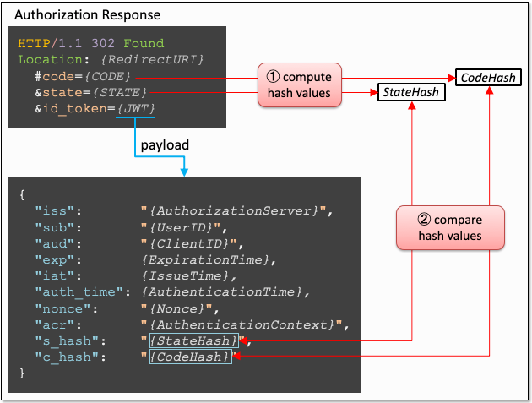Click the '&state={STATE}' line
The image size is (532, 403).
(91, 92)
